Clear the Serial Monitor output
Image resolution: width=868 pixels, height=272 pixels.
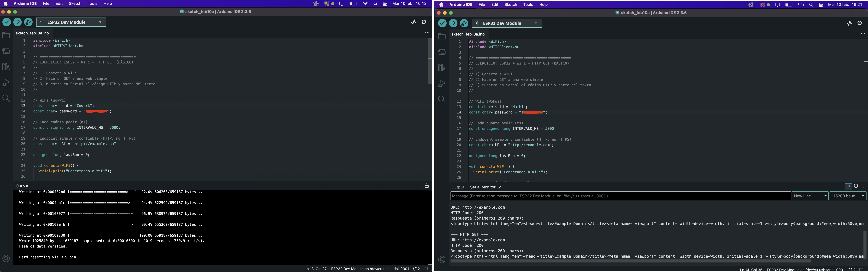[x=863, y=187]
